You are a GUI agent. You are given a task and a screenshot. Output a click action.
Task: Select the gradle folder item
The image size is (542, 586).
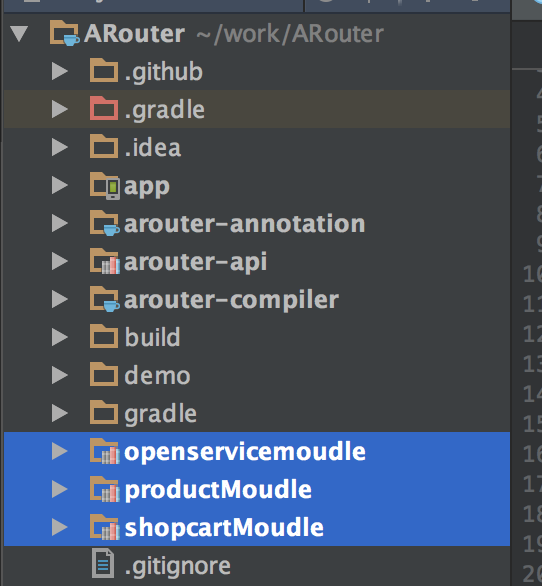(x=257, y=413)
